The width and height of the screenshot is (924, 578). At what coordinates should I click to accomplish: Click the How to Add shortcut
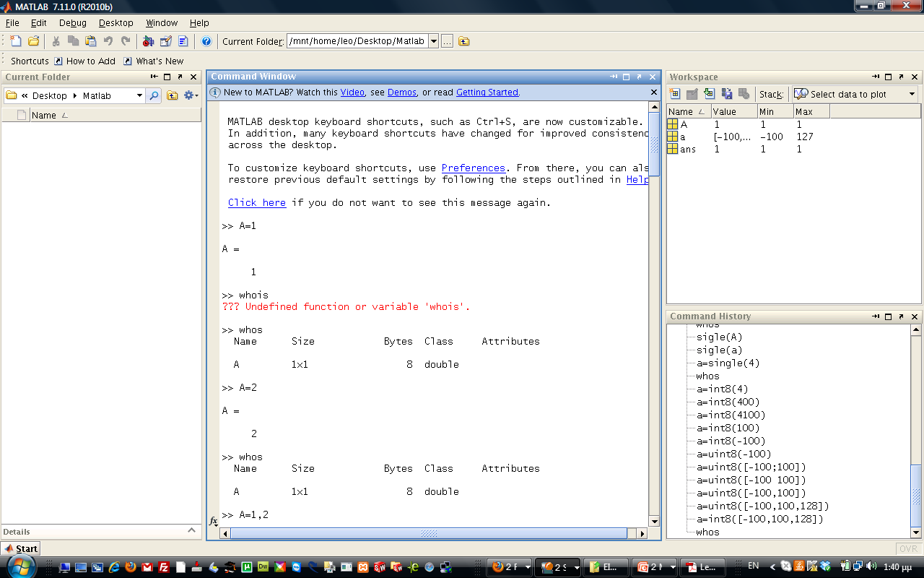click(x=84, y=61)
